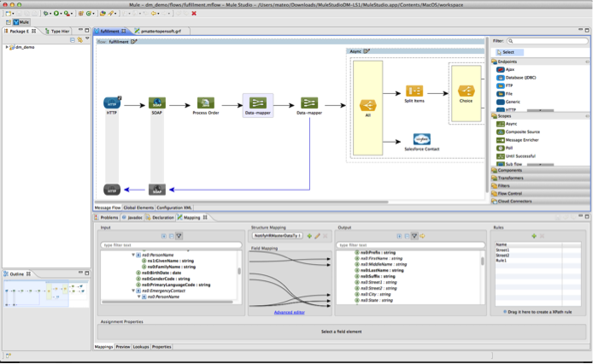Expand the Components palette section
593x364 pixels.
click(540, 170)
